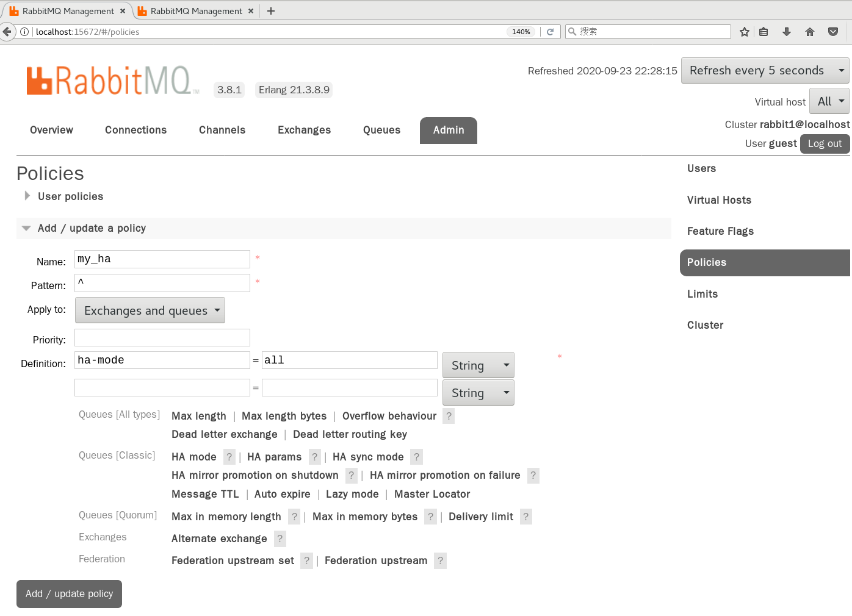Show help for Overflow behaviour
The height and width of the screenshot is (616, 852).
449,416
